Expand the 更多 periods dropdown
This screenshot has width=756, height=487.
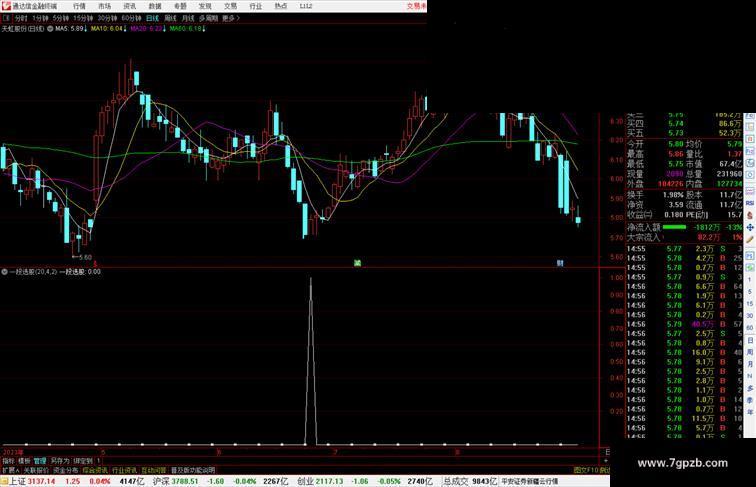[230, 18]
